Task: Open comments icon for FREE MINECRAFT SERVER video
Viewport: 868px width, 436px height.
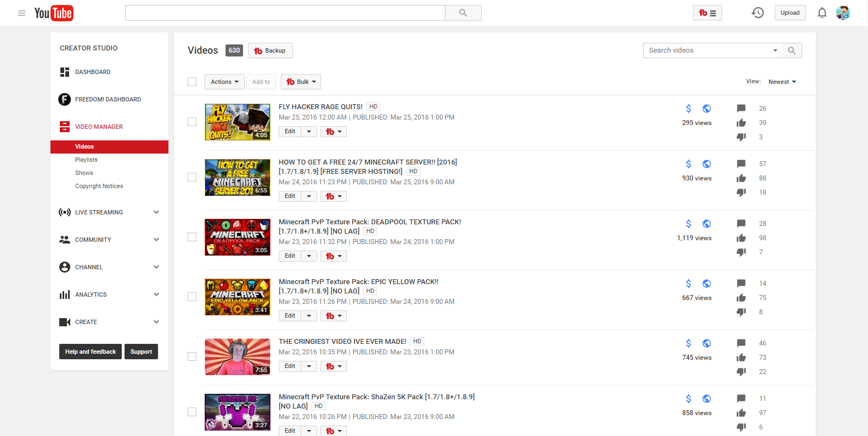Action: coord(741,164)
